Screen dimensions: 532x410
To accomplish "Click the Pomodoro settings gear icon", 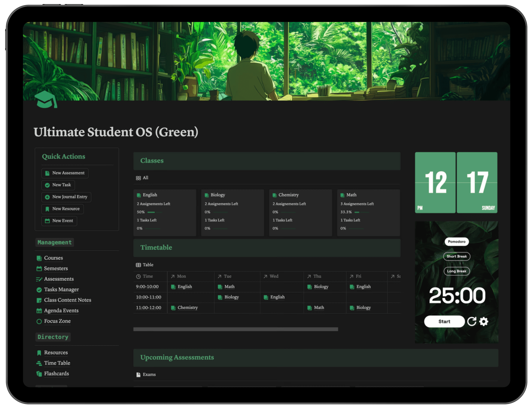I will 484,321.
